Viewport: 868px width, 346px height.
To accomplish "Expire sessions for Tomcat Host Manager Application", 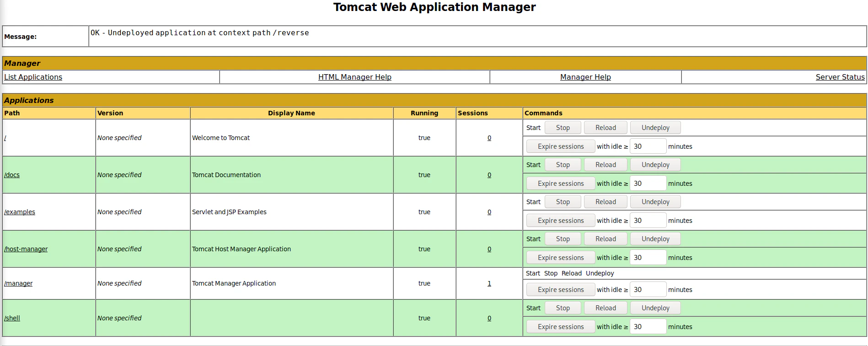I will [561, 258].
